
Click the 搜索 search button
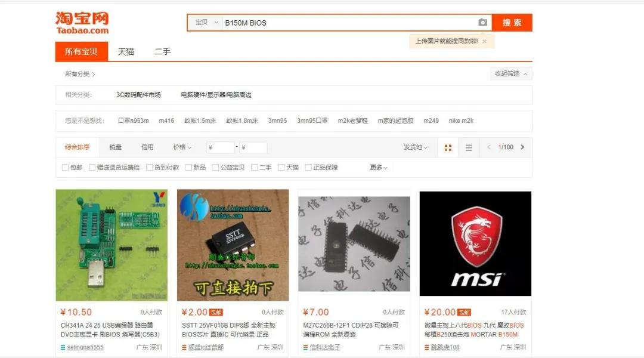point(513,22)
